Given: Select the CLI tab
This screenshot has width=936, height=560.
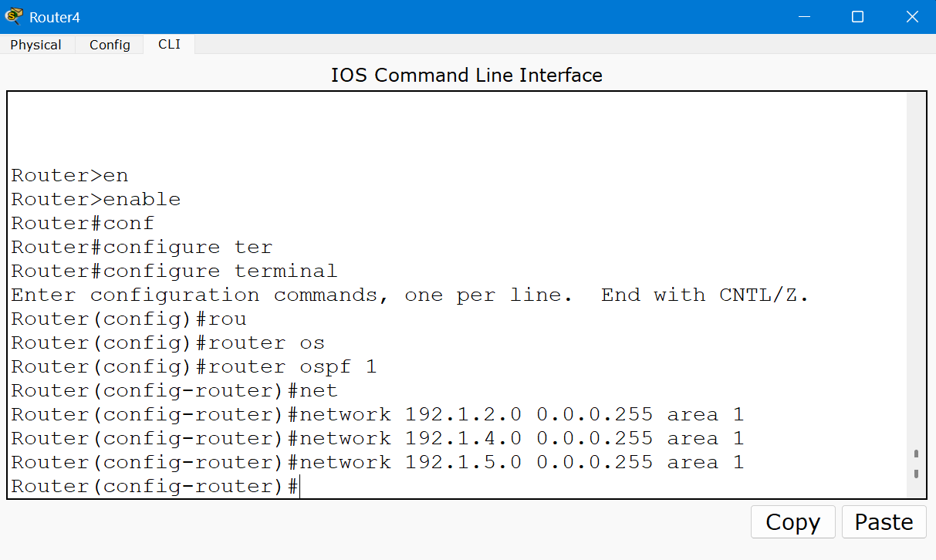Looking at the screenshot, I should click(169, 44).
